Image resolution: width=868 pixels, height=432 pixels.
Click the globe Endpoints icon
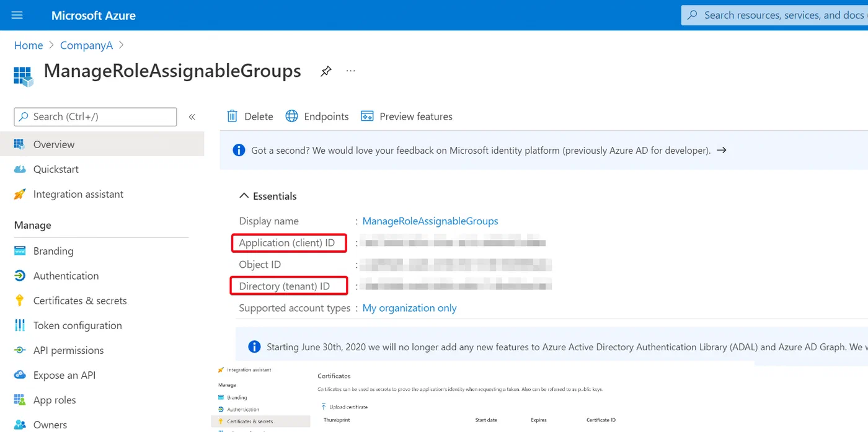291,116
